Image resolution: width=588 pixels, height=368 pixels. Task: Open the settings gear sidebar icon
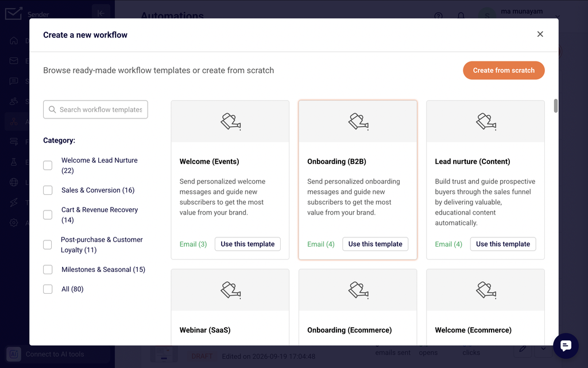click(14, 223)
